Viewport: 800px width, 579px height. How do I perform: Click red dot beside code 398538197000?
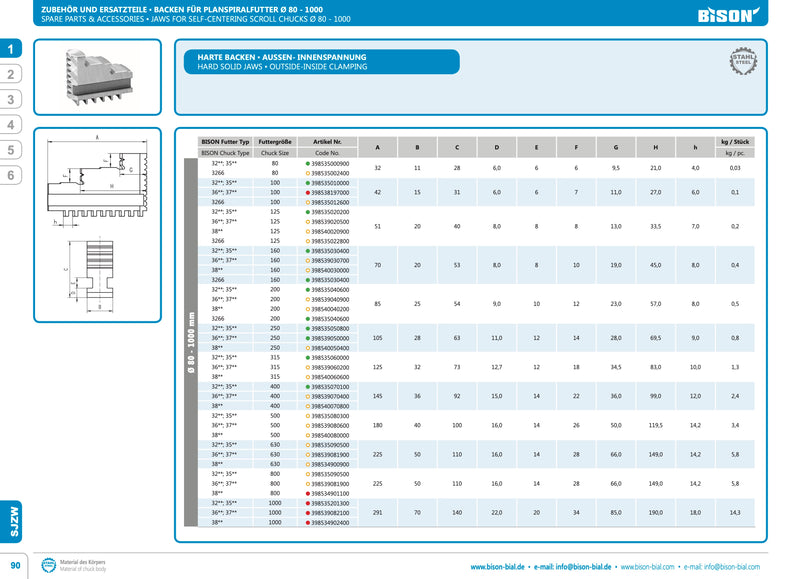308,193
